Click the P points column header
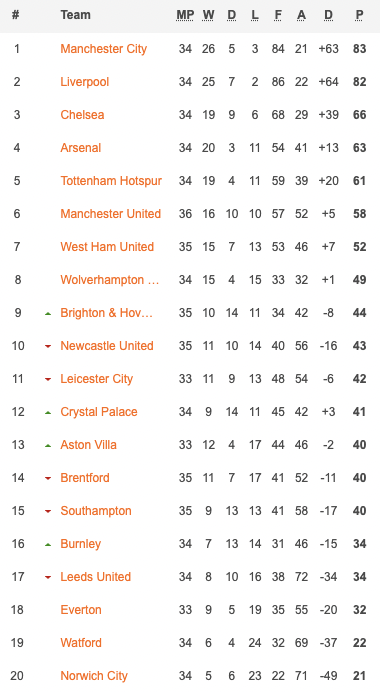The width and height of the screenshot is (380, 692). click(359, 15)
